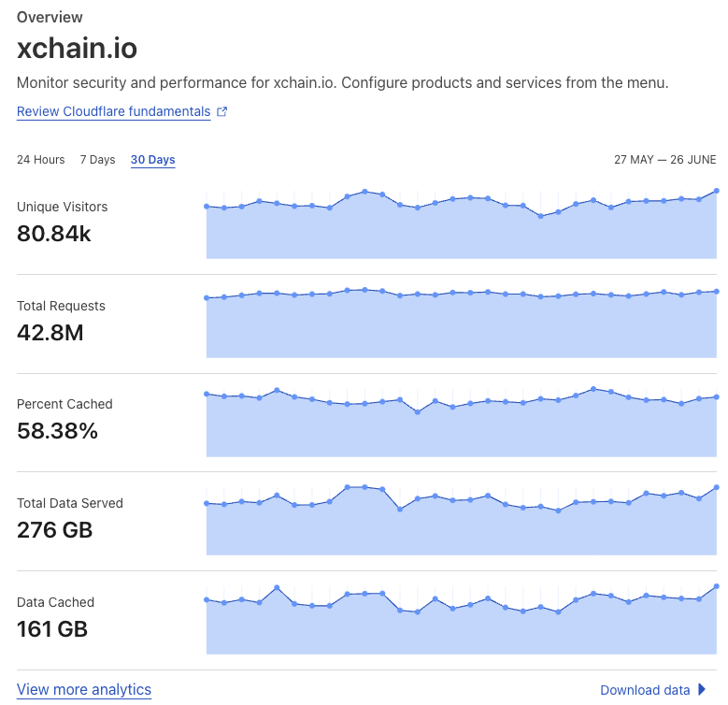The height and width of the screenshot is (705, 728).
Task: Select the 24 Hours time range
Action: 41,160
